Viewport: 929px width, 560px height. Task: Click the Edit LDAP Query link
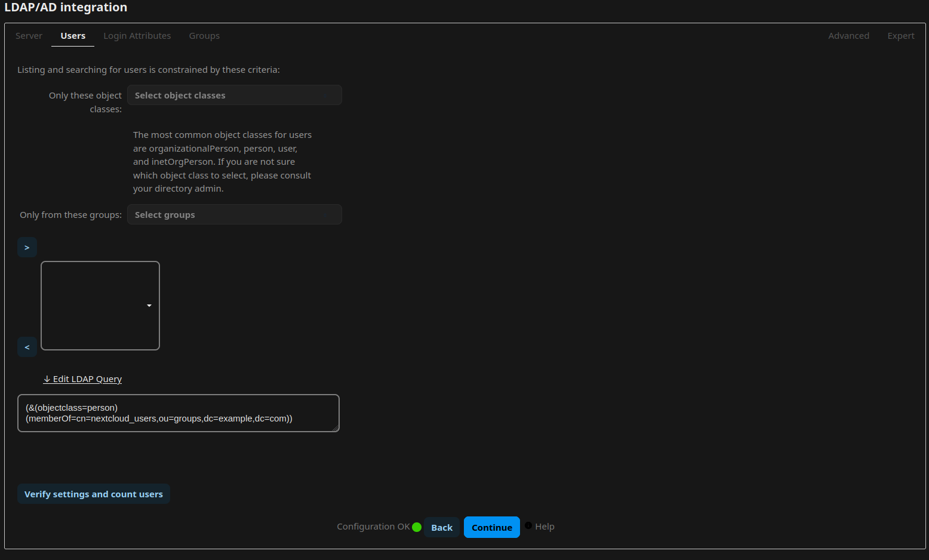pyautogui.click(x=87, y=379)
